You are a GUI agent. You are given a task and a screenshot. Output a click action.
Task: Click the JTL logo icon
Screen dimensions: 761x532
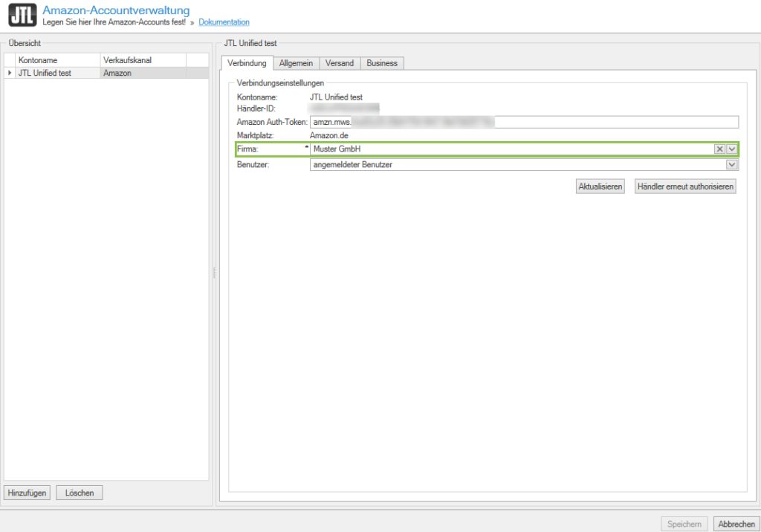[x=22, y=16]
